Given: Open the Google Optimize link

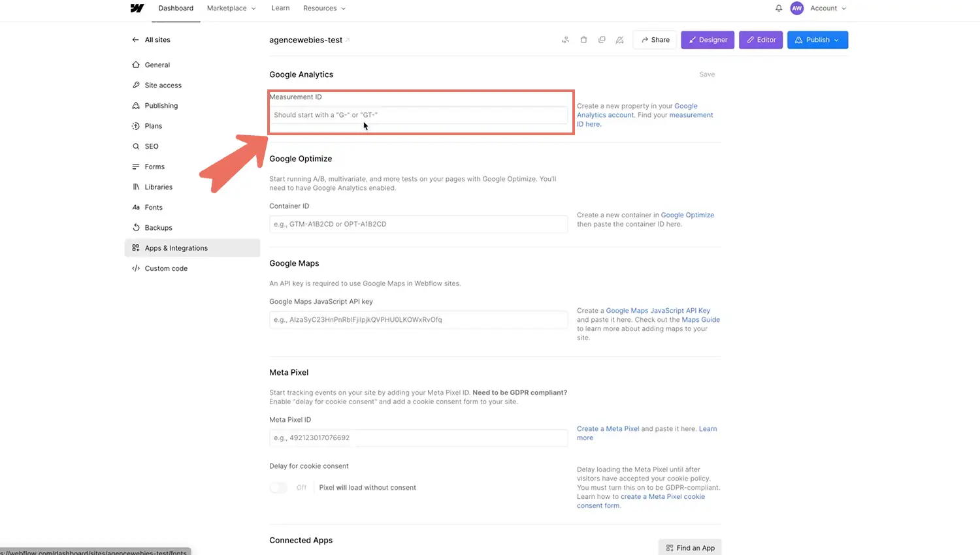Looking at the screenshot, I should [x=687, y=215].
